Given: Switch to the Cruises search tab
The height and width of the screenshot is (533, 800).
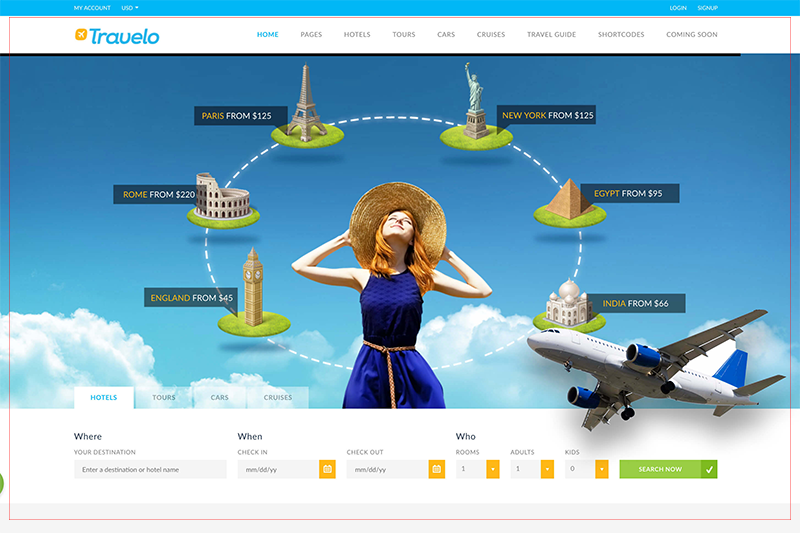Looking at the screenshot, I should pyautogui.click(x=278, y=398).
